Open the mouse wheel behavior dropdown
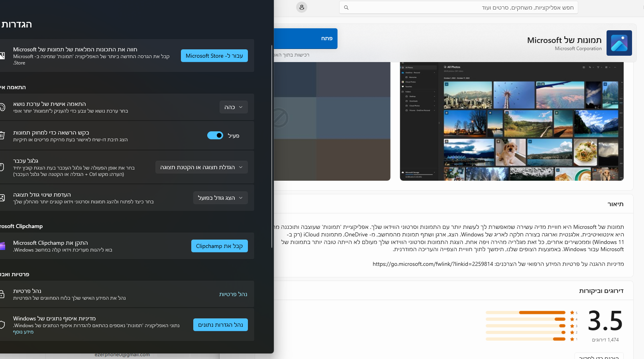The height and width of the screenshot is (359, 644). point(201,167)
